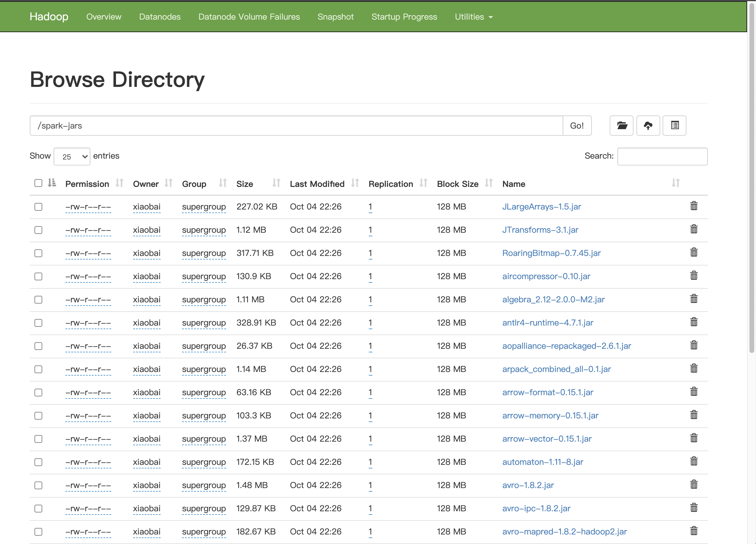Image resolution: width=756 pixels, height=544 pixels.
Task: Select the checkbox for the arrow-vector-0.15.1.jar row
Action: [x=38, y=439]
